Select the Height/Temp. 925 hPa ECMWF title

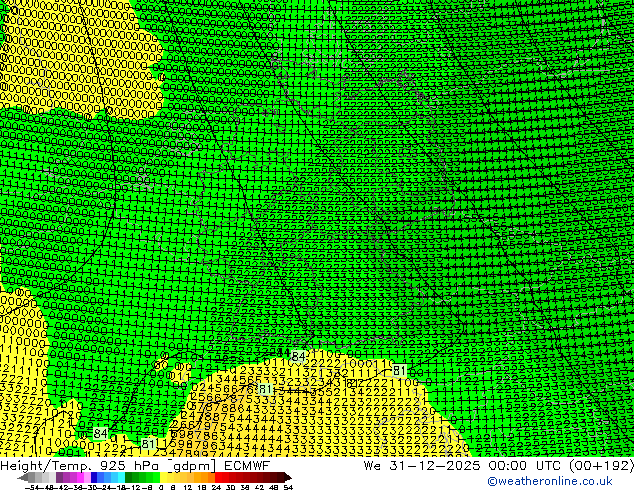(135, 466)
